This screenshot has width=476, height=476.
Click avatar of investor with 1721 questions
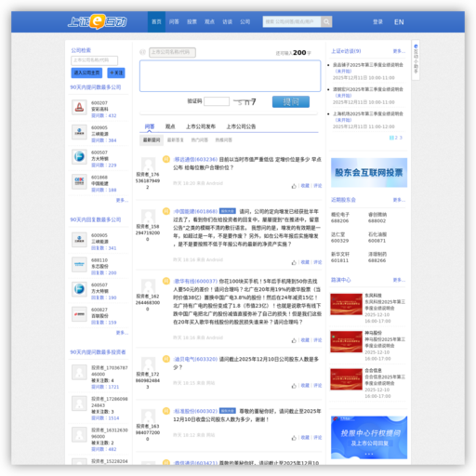coord(79,372)
